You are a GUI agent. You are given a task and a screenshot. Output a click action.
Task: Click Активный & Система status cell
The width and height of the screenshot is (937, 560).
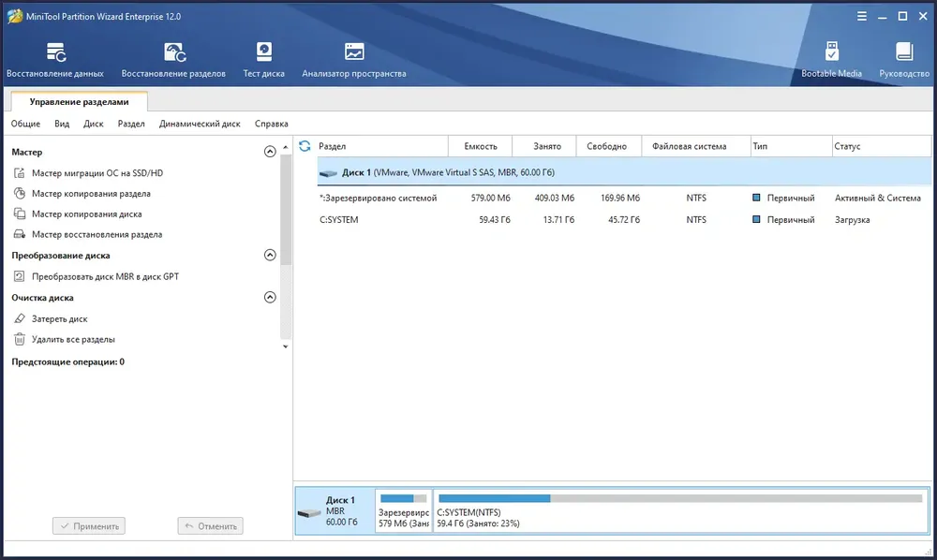click(877, 198)
